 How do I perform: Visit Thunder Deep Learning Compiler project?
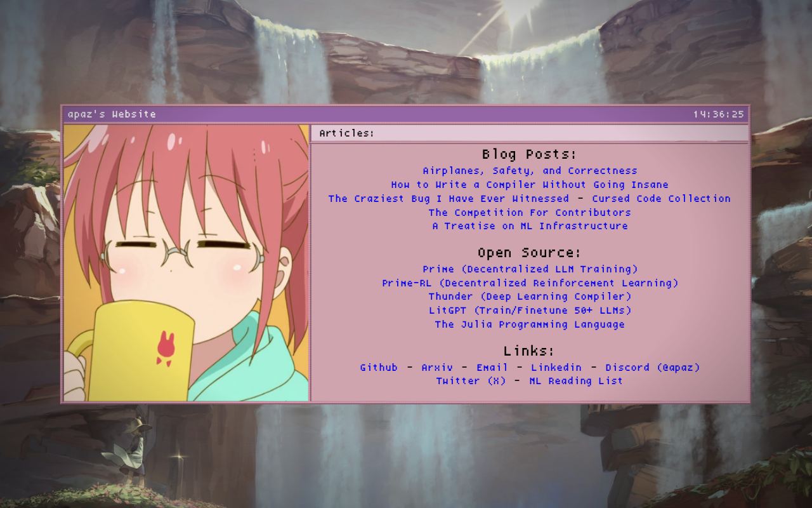[x=530, y=297]
